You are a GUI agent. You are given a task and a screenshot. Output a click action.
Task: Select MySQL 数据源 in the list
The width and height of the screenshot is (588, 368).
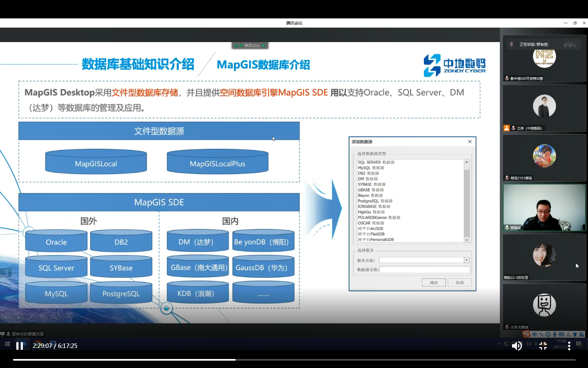pyautogui.click(x=371, y=168)
